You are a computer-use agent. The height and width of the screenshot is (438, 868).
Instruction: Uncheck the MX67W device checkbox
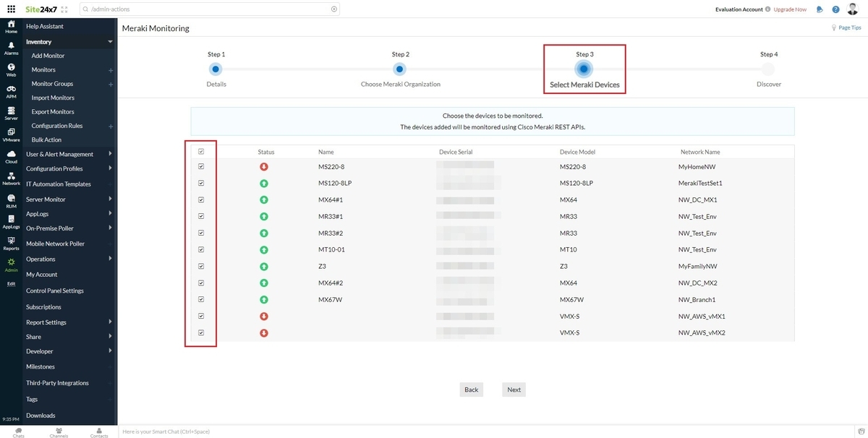point(201,299)
